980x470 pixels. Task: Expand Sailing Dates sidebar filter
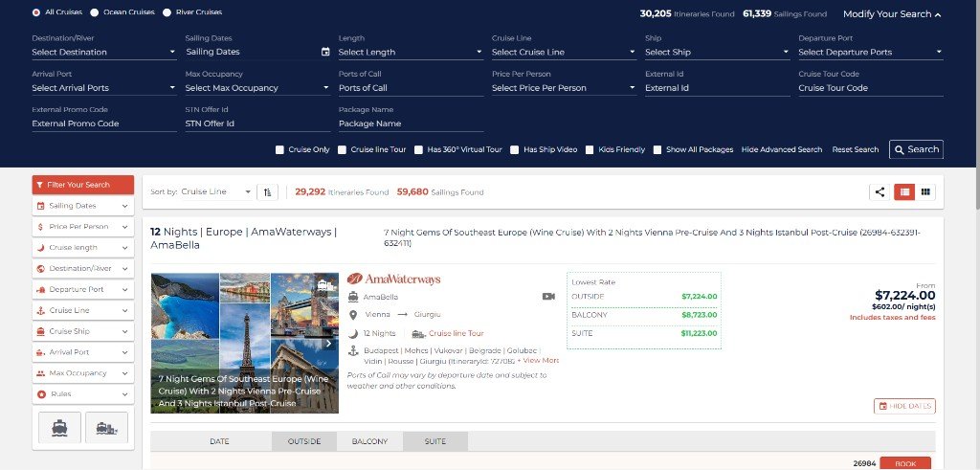point(83,206)
